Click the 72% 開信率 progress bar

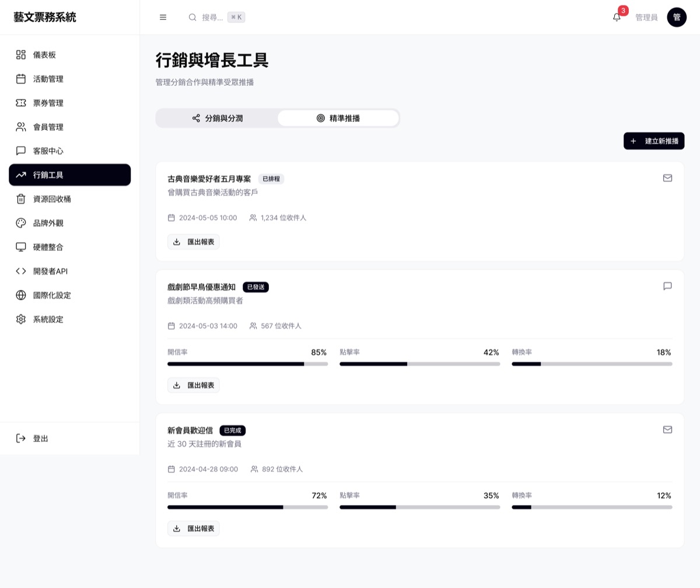pyautogui.click(x=247, y=507)
